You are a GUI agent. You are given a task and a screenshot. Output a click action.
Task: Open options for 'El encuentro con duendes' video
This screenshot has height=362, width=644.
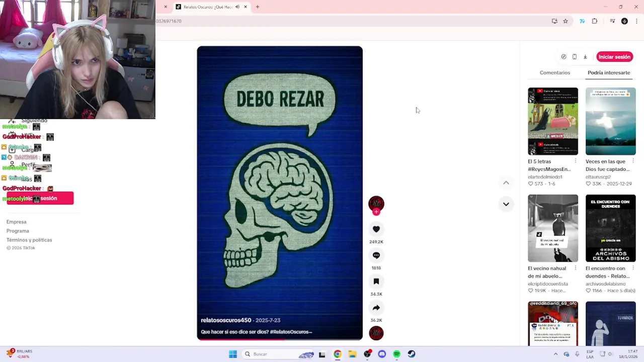click(633, 268)
